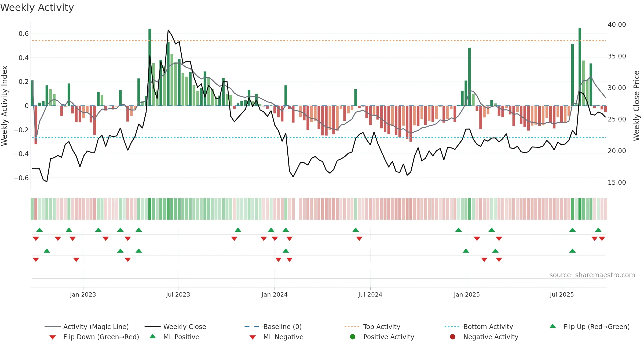The height and width of the screenshot is (362, 644).
Task: Click the −0.4 left axis tick label
Action: pyautogui.click(x=21, y=154)
